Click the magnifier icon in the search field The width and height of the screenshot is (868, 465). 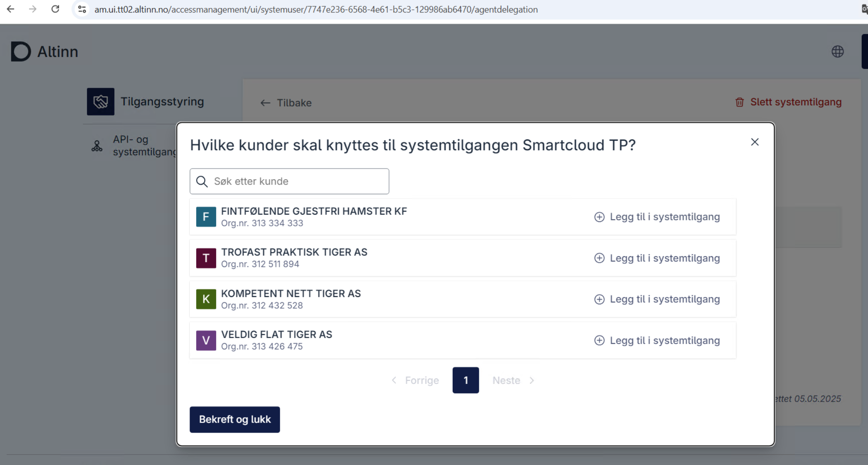click(202, 181)
